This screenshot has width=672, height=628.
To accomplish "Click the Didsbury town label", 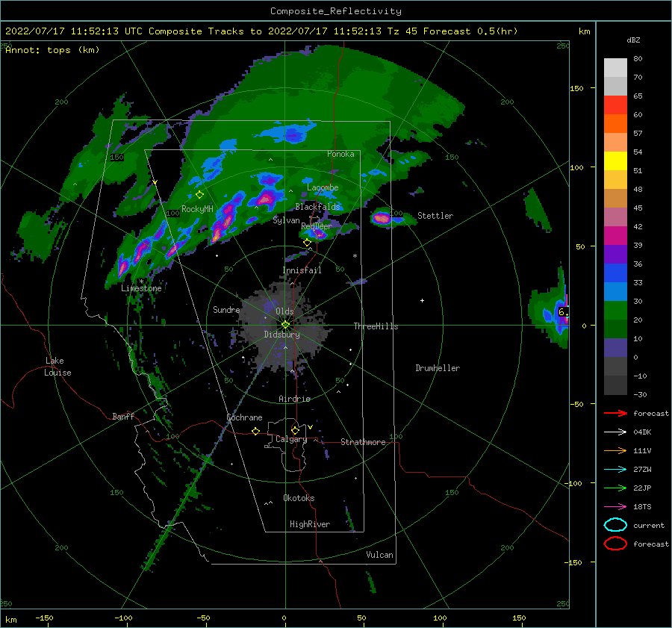I will 281,335.
